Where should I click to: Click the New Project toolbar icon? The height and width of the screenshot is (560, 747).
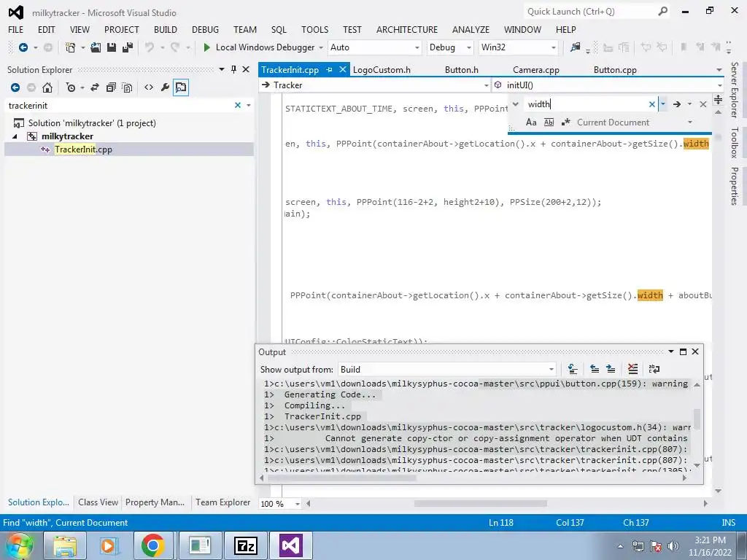71,47
